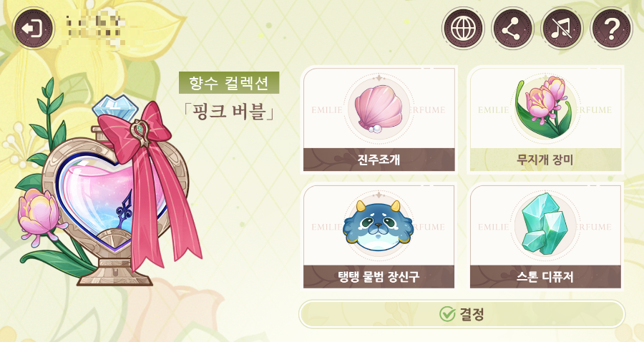644x342 pixels.
Task: Click the 탱탱 물범 장신구 label
Action: tap(379, 276)
